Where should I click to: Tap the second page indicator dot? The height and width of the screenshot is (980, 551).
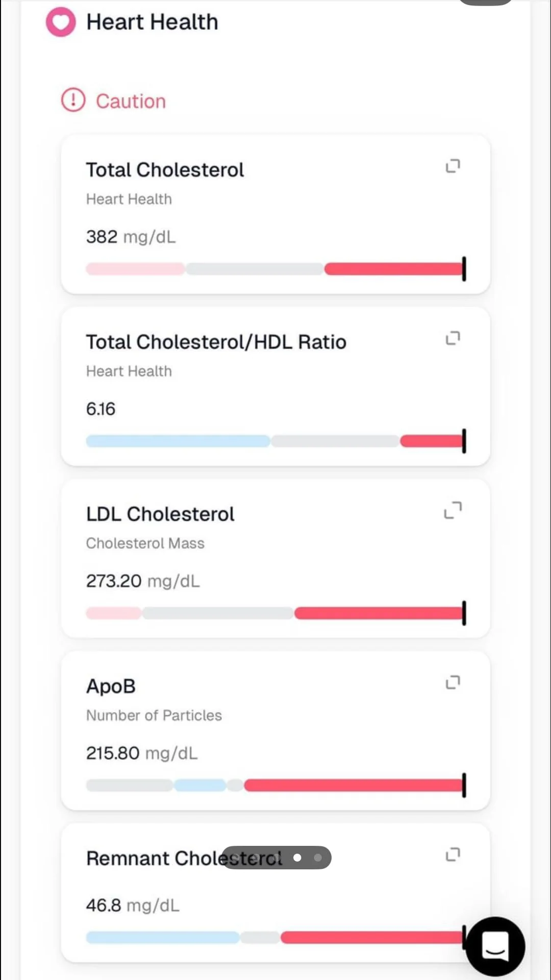tap(318, 858)
